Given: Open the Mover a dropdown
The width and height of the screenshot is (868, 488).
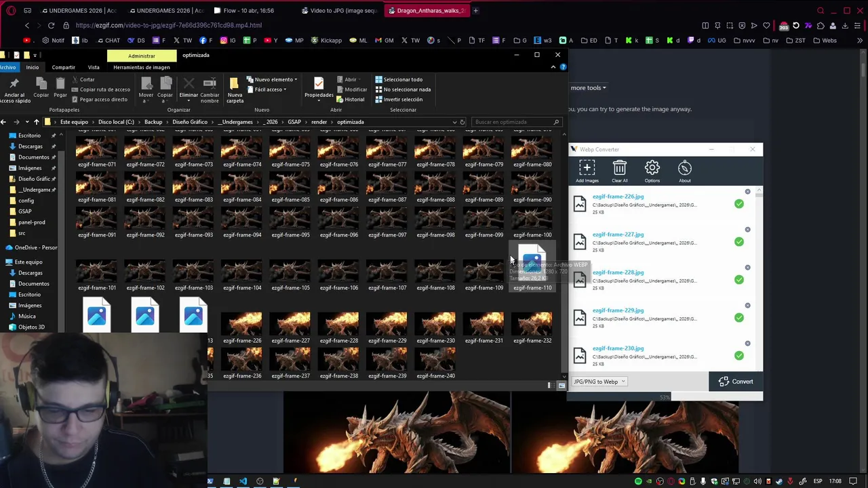Looking at the screenshot, I should [x=146, y=89].
